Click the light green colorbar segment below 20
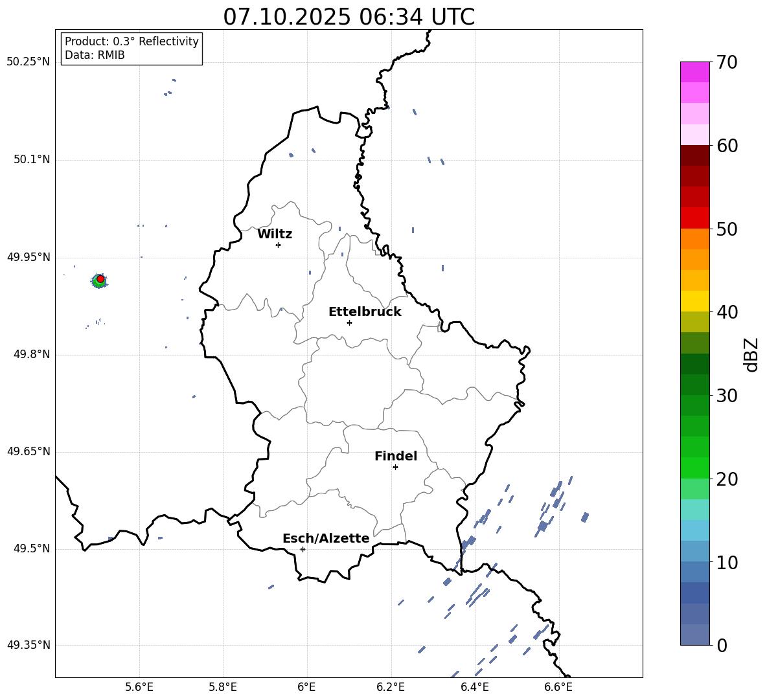 click(695, 488)
